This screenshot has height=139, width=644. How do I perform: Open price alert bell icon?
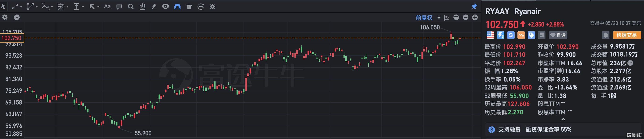(605, 35)
